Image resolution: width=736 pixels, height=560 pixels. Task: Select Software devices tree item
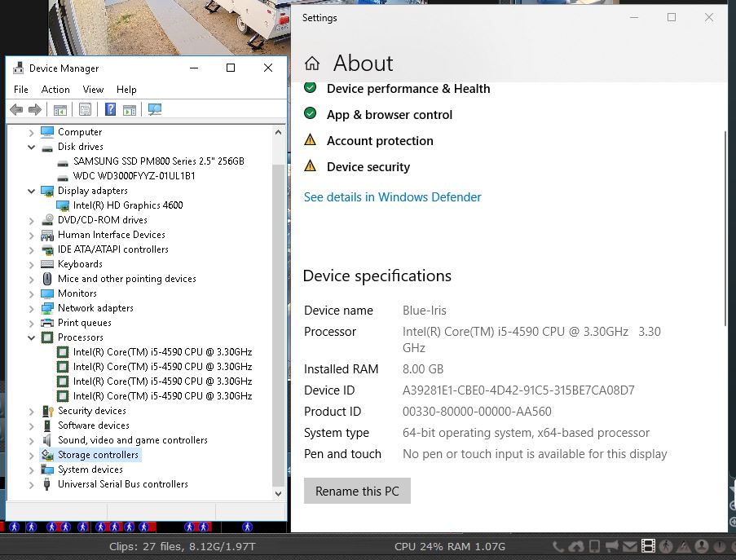click(x=94, y=426)
